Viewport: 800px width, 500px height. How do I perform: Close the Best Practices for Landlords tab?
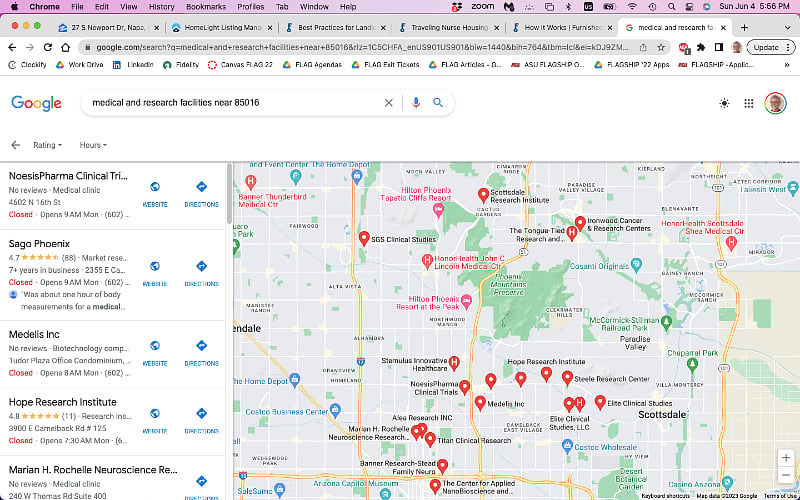[383, 28]
